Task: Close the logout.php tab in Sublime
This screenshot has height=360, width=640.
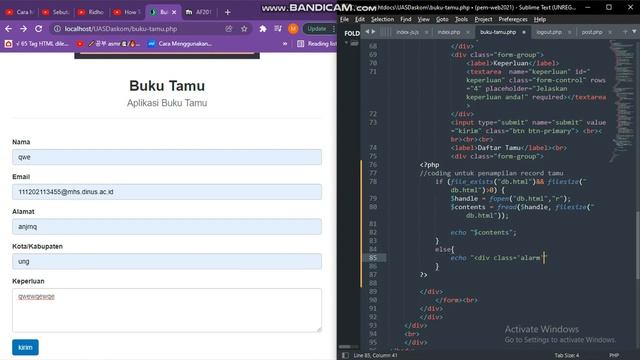Action: (x=570, y=32)
